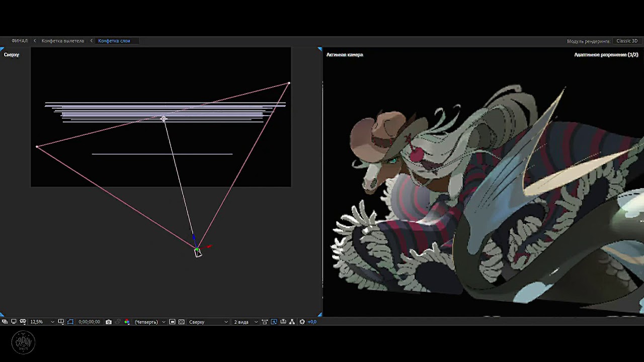Open the Сверху 3D view dropdown
644x362 pixels.
[208, 322]
